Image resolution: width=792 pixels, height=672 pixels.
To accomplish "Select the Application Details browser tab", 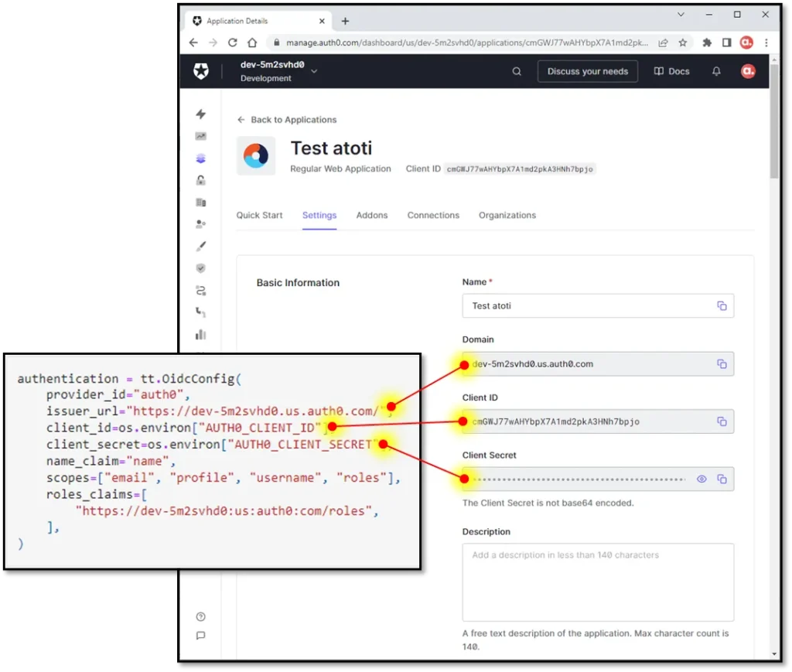I will 258,21.
